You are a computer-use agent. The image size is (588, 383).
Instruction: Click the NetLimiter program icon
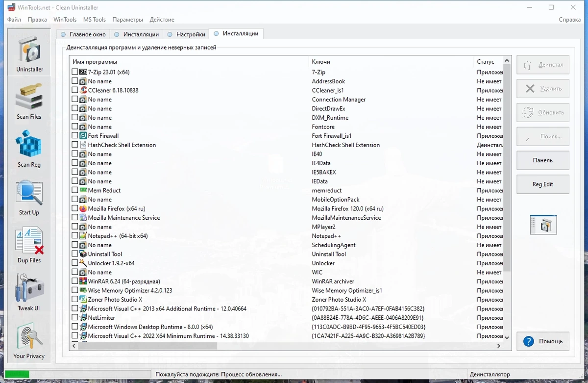tap(83, 318)
